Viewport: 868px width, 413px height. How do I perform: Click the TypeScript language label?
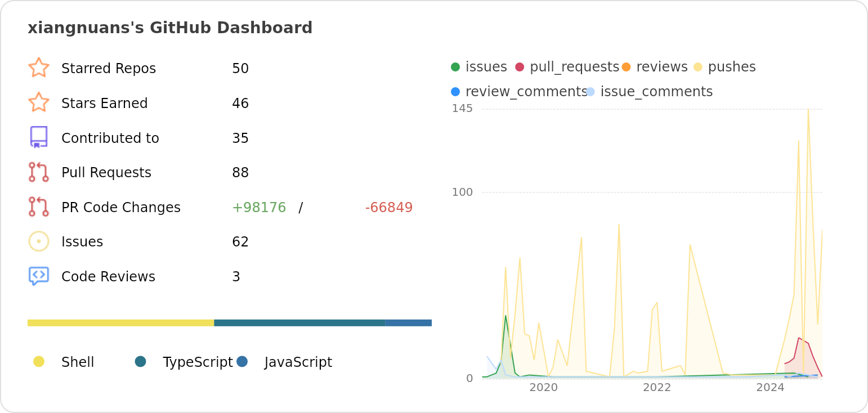coord(198,362)
